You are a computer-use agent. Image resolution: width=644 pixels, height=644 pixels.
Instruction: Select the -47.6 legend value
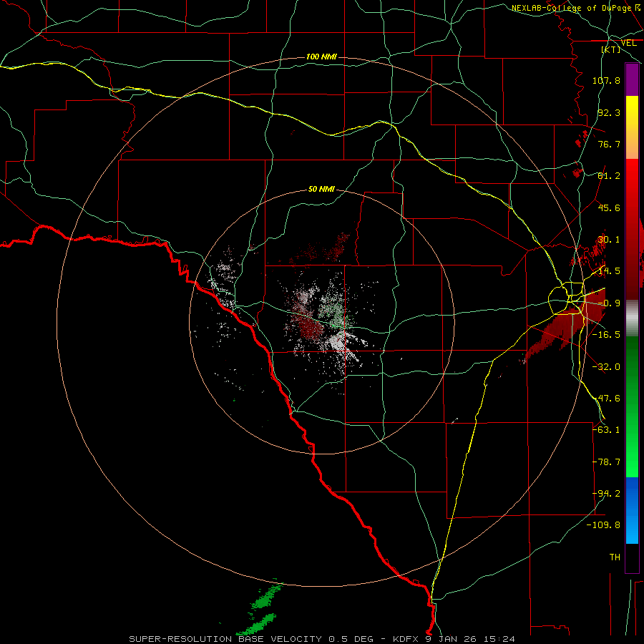click(x=606, y=399)
